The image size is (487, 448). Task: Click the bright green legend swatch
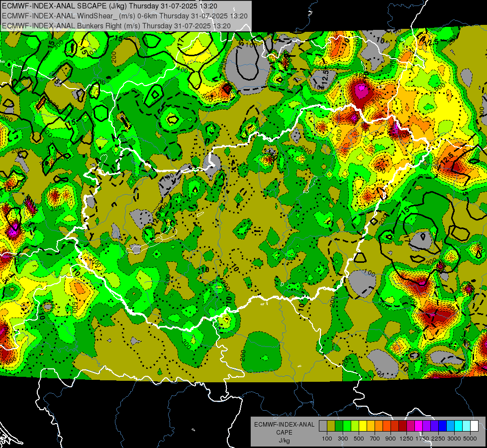(x=347, y=426)
